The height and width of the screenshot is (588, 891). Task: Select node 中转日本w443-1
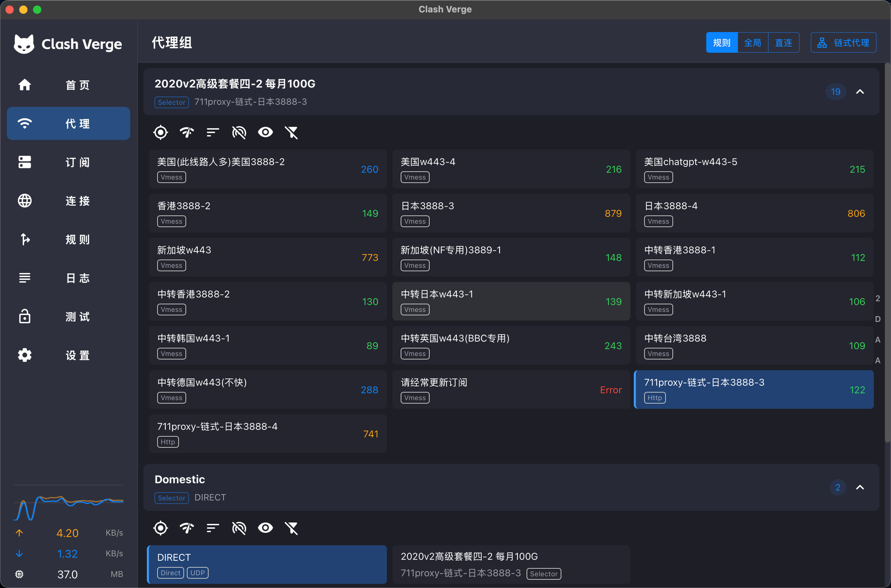(511, 301)
